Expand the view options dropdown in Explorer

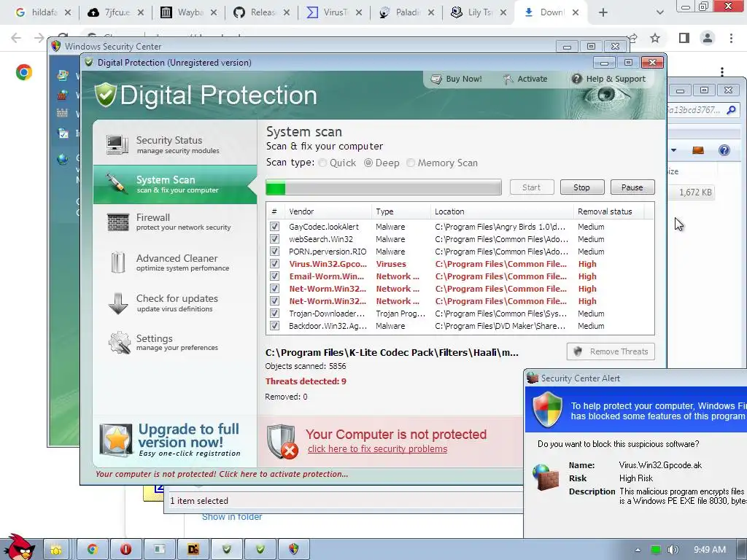pyautogui.click(x=673, y=150)
